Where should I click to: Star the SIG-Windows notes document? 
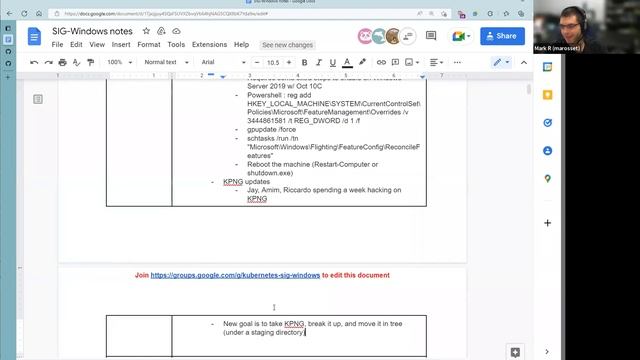click(x=146, y=31)
